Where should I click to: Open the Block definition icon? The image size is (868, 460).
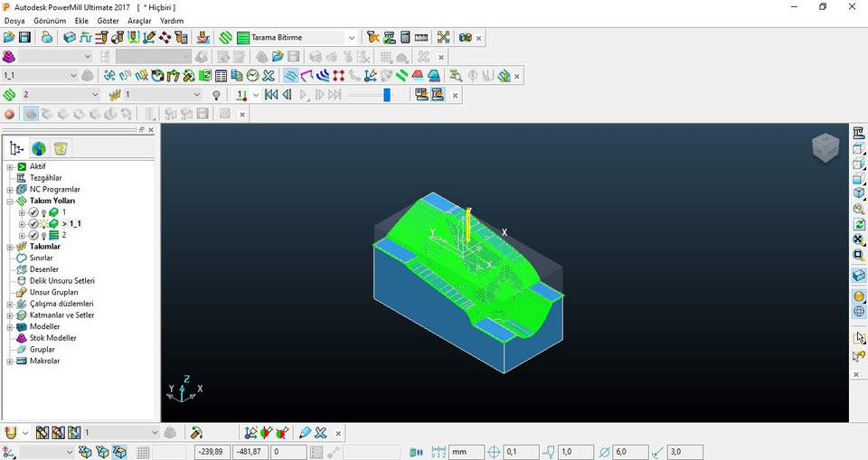point(70,37)
